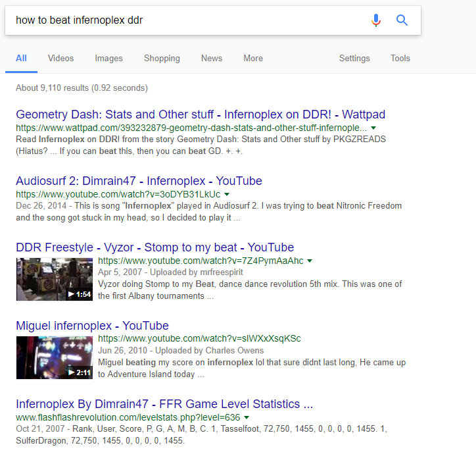Open the News tab

coord(212,58)
